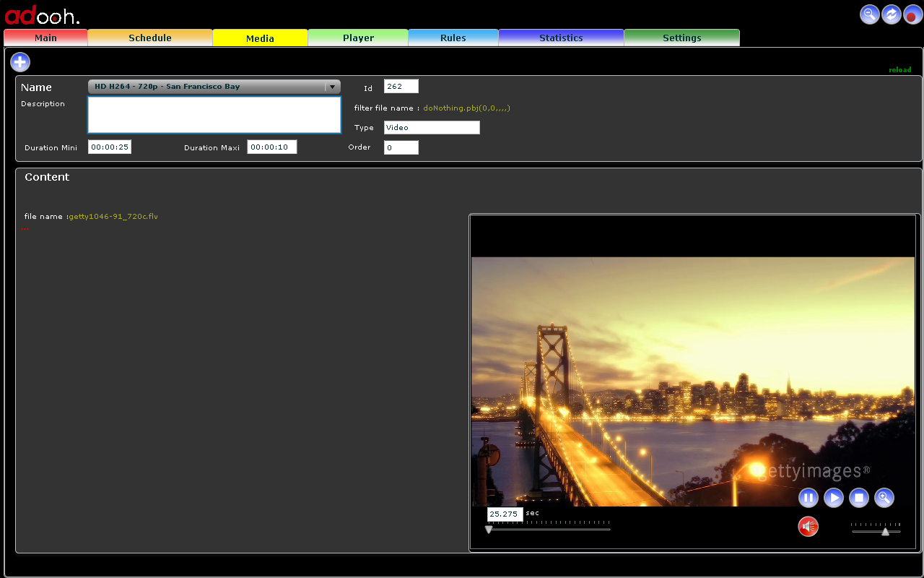
Task: Click the Order field showing 0
Action: [x=401, y=147]
